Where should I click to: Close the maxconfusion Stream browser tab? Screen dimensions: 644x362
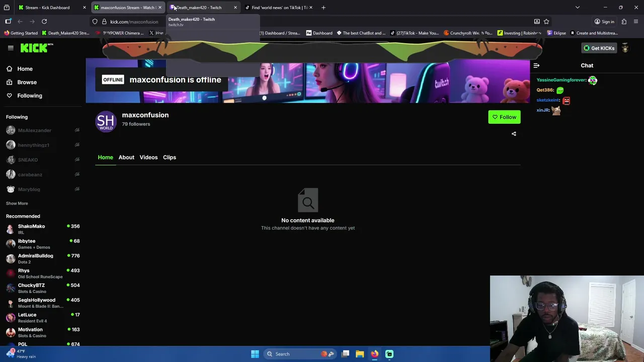click(159, 8)
